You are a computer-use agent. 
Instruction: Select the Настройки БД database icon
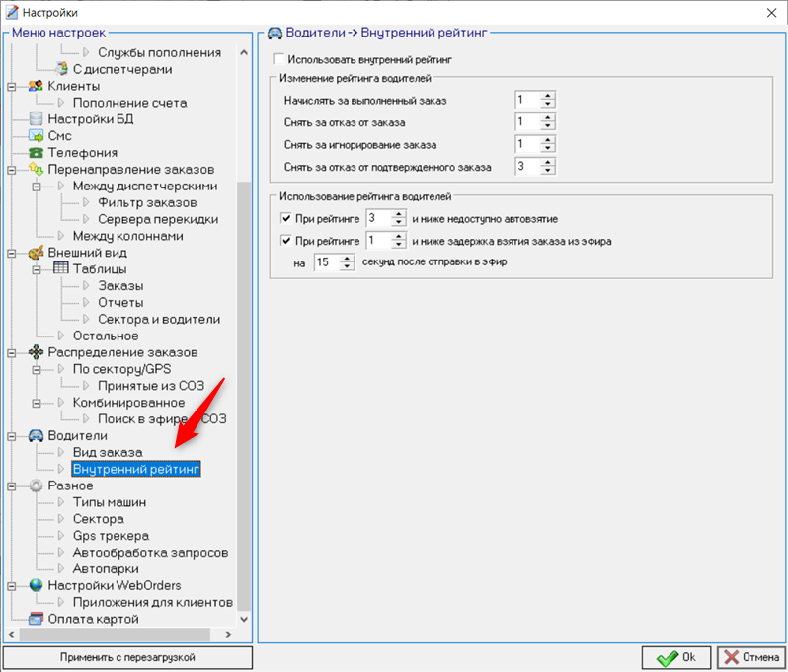tap(36, 119)
